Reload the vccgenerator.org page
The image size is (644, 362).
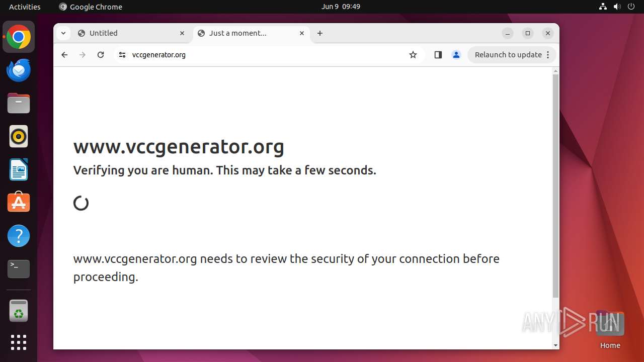[101, 55]
